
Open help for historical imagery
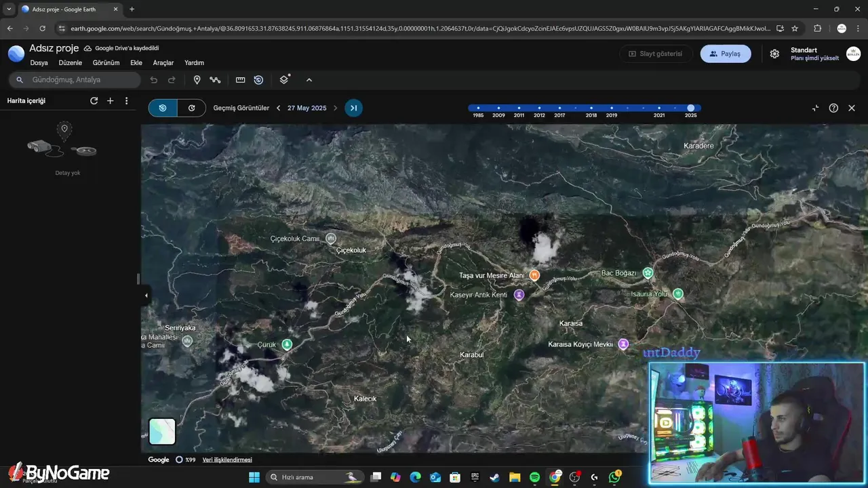pos(833,108)
